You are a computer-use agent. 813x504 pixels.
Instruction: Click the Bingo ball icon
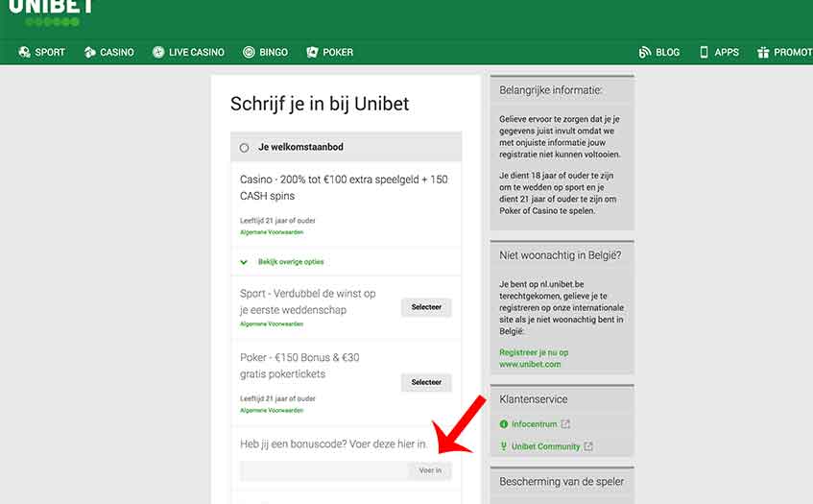[x=249, y=52]
